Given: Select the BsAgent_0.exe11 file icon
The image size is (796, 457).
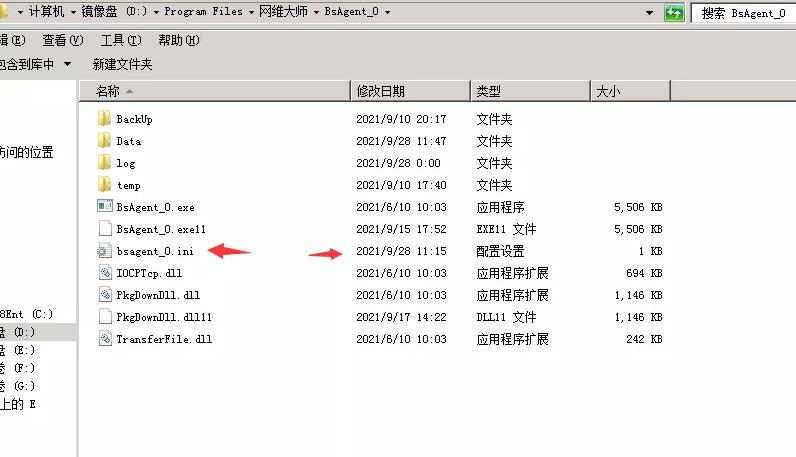Looking at the screenshot, I should point(105,228).
